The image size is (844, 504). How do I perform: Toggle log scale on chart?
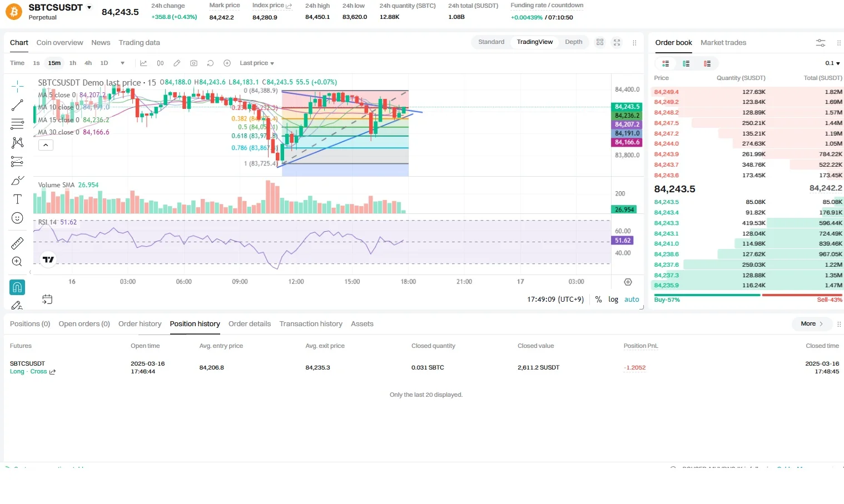tap(613, 299)
